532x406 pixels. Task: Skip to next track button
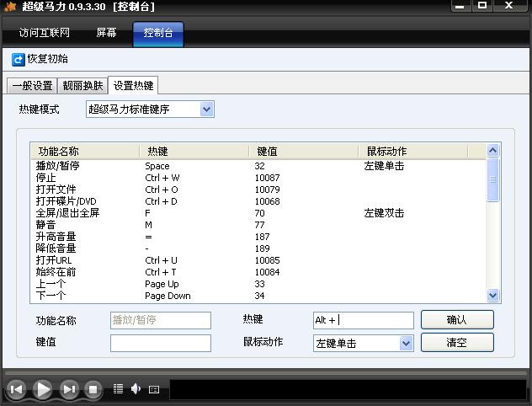69,389
